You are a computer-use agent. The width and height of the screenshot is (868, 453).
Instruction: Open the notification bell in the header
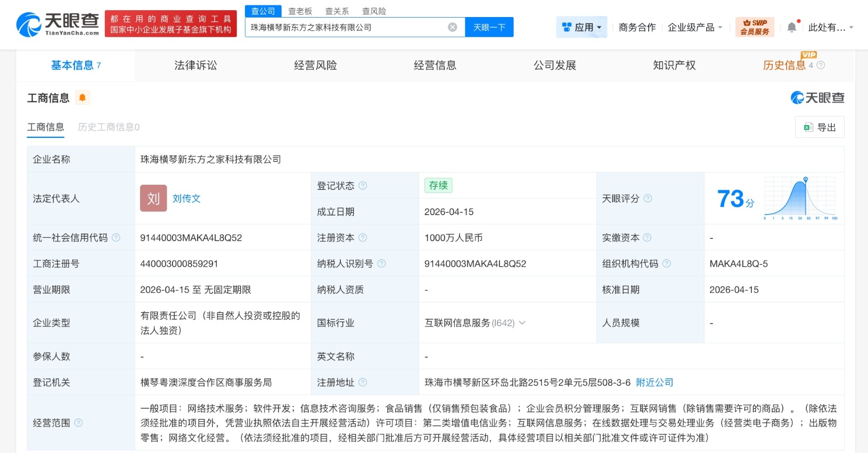(x=792, y=27)
